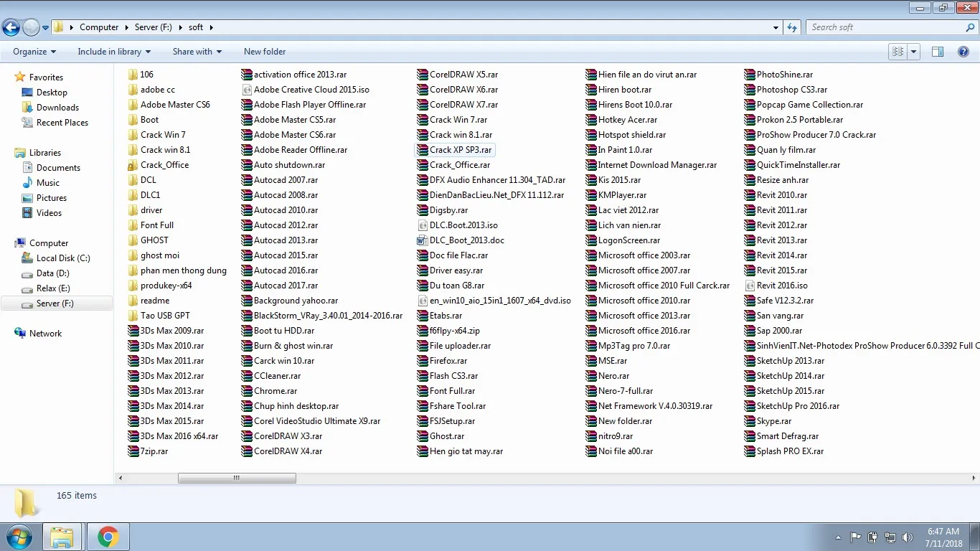
Task: Toggle the preview pane button
Action: tap(937, 52)
